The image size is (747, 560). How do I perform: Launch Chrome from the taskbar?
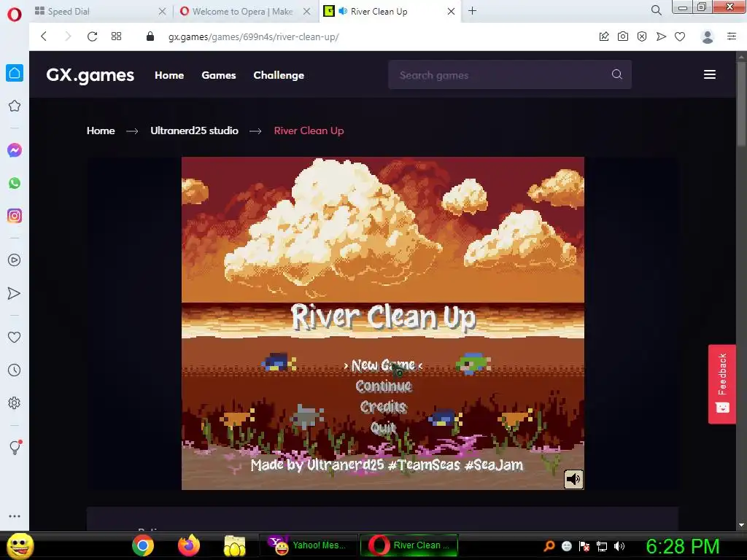tap(143, 545)
